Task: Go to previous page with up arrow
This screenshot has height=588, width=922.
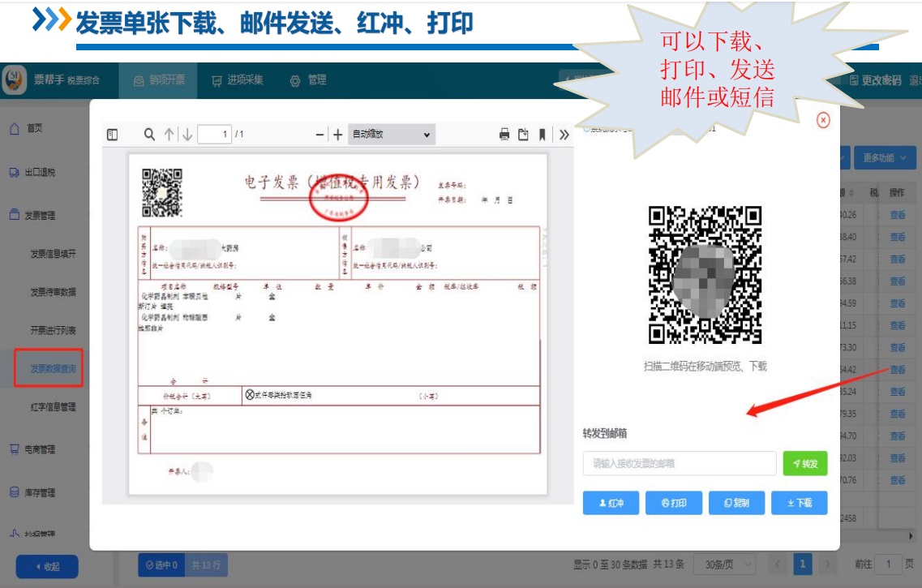Action: point(169,135)
